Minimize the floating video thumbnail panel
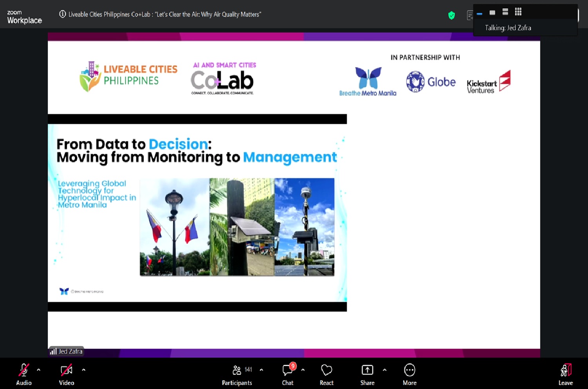This screenshot has width=588, height=389. click(479, 14)
